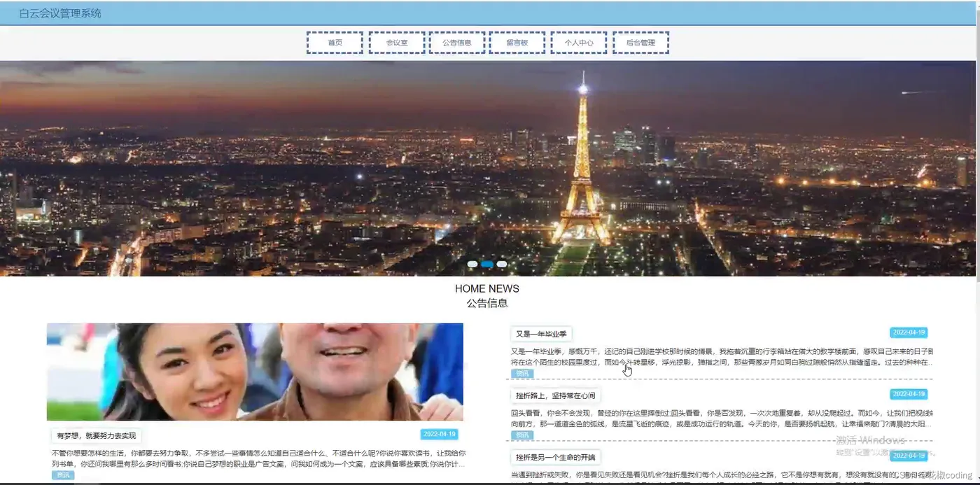
Task: Select the first carousel indicator dot
Action: 472,264
